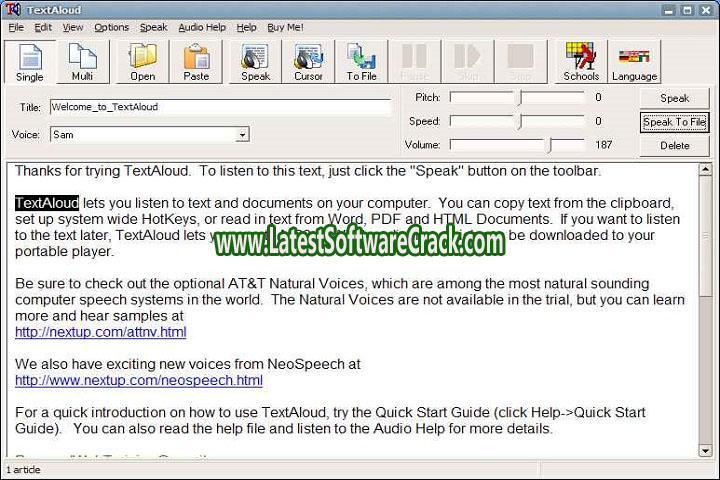720x480 pixels.
Task: Open the Buy Me! menu
Action: 285,28
